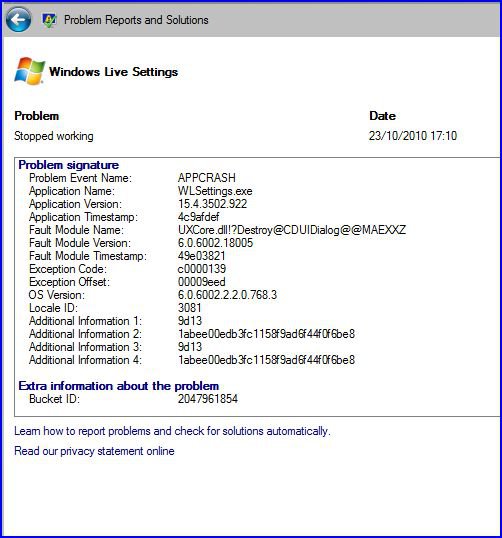Select Bucket ID value '2047961854'
This screenshot has width=502, height=538.
[x=208, y=399]
